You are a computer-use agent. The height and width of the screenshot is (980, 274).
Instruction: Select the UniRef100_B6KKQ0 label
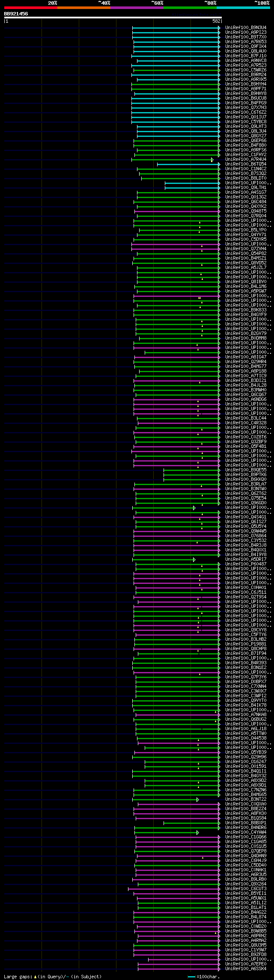point(246,480)
